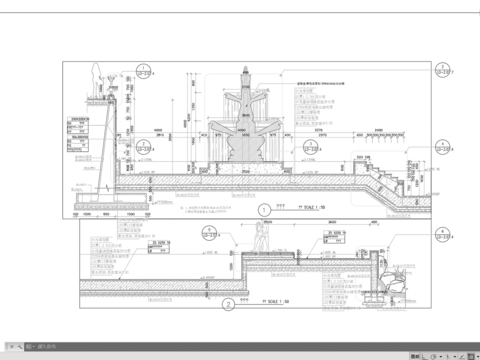
Task: Toggle Isometric Drafting in status bar
Action: pos(448,357)
